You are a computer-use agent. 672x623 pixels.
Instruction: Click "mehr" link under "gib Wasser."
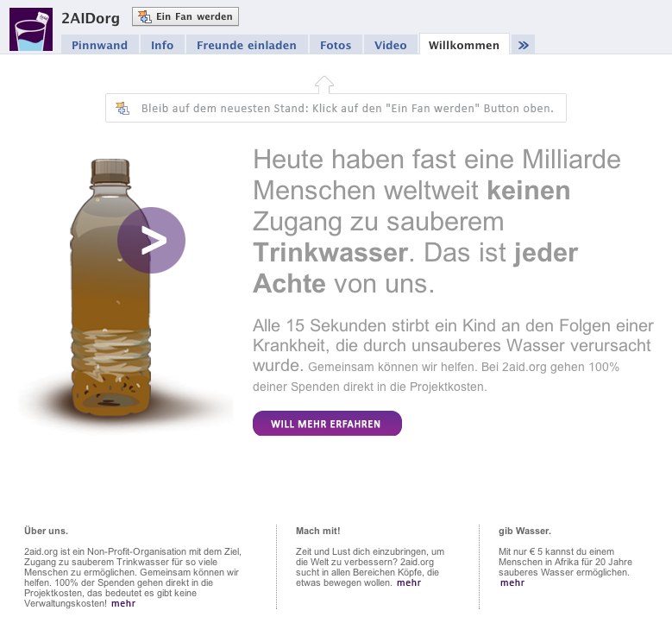click(512, 582)
